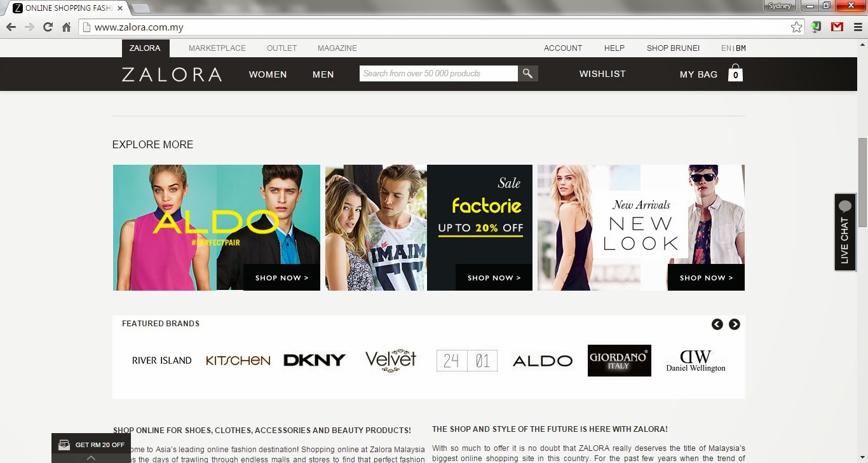Switch site language to BM
The image size is (868, 463).
[x=741, y=48]
